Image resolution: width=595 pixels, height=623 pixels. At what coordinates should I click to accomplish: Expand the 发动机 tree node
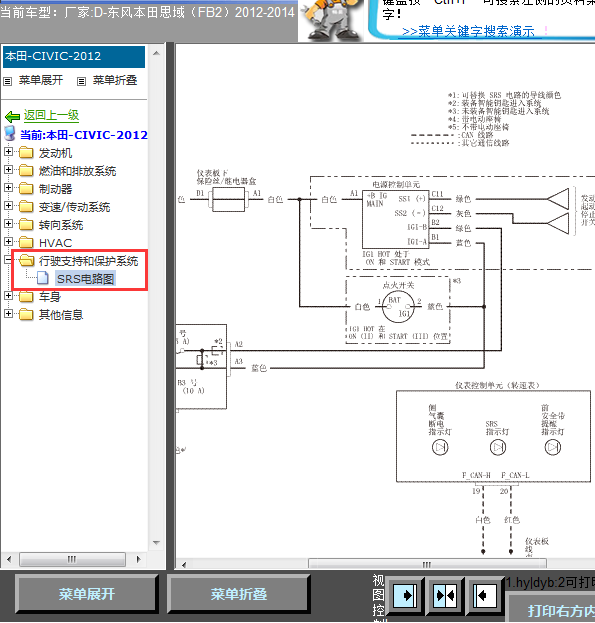pyautogui.click(x=8, y=152)
